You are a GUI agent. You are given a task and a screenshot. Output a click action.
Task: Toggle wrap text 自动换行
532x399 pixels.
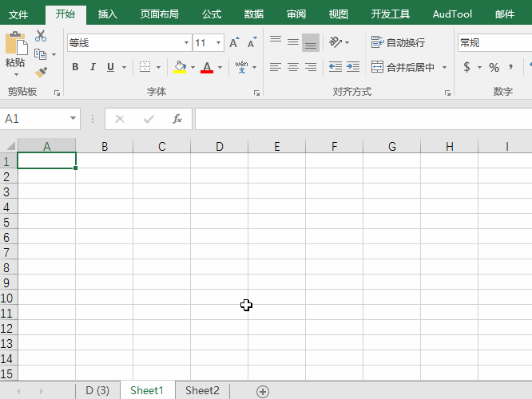coord(398,42)
